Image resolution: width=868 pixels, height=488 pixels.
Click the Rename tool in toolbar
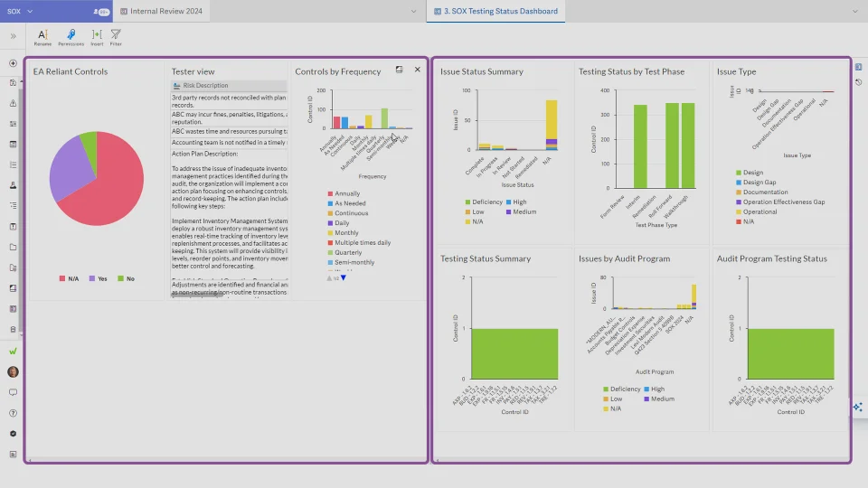(42, 38)
